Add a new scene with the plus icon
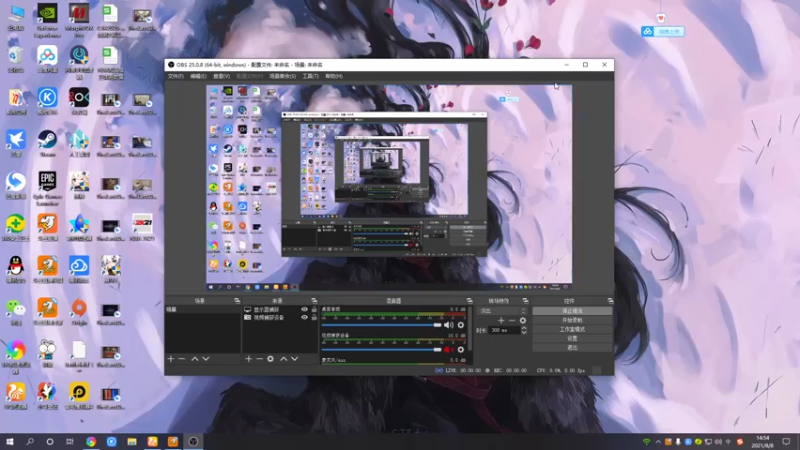800x450 pixels. click(171, 359)
